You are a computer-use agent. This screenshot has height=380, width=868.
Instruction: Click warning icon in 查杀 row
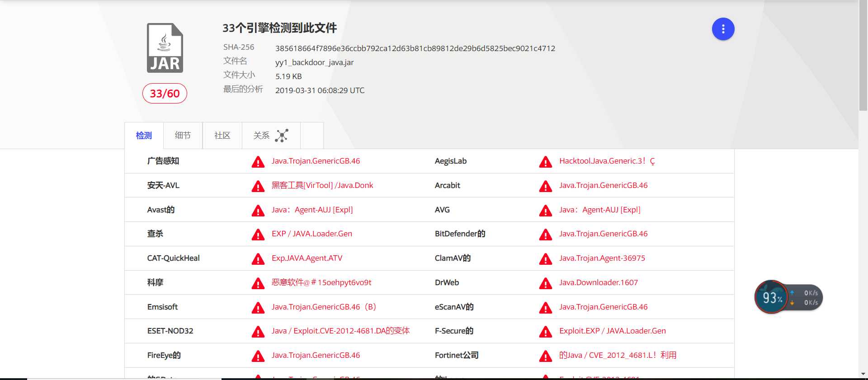point(258,235)
